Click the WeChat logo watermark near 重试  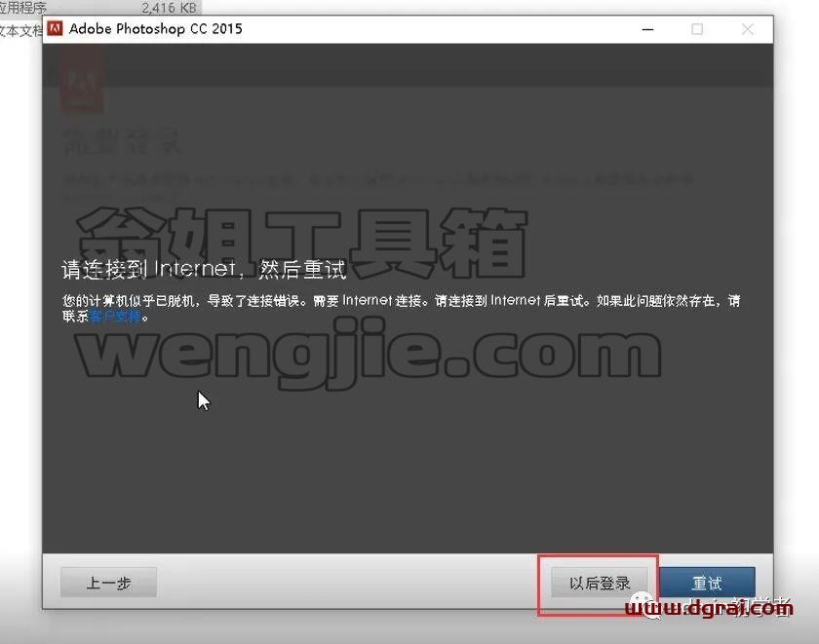(x=643, y=606)
